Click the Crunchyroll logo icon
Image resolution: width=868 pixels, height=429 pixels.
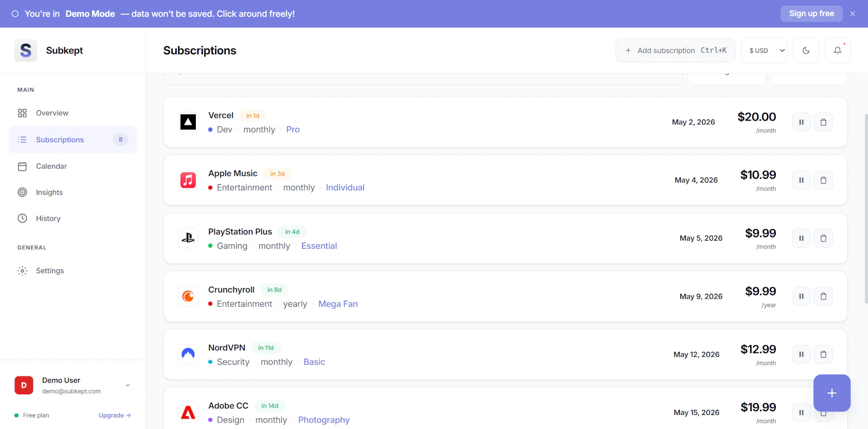[188, 296]
